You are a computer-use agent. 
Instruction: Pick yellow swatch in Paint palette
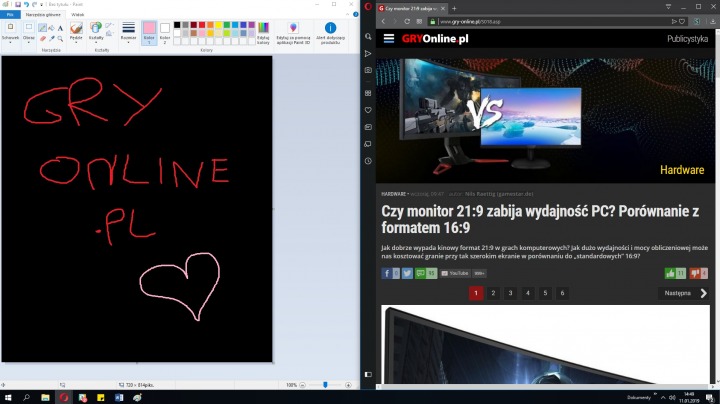pos(219,25)
